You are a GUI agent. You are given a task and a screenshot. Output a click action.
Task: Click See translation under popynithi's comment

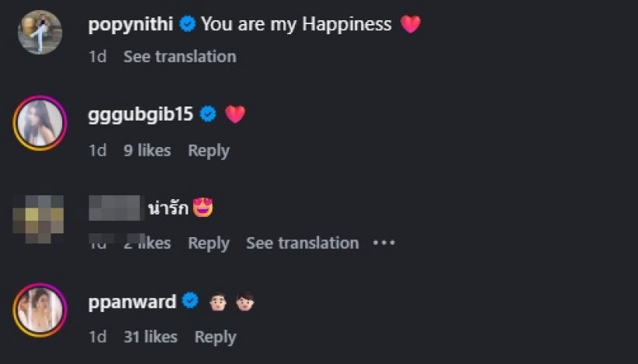(x=179, y=57)
